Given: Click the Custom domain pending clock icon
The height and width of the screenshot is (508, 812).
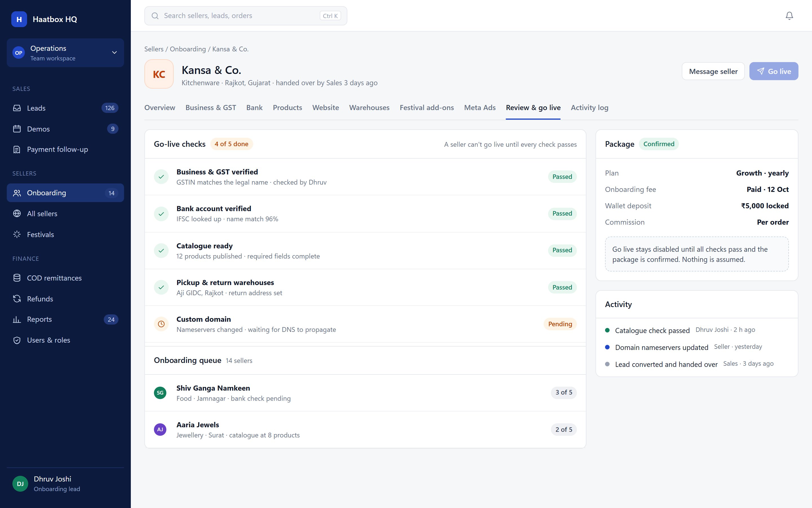Looking at the screenshot, I should pyautogui.click(x=161, y=324).
